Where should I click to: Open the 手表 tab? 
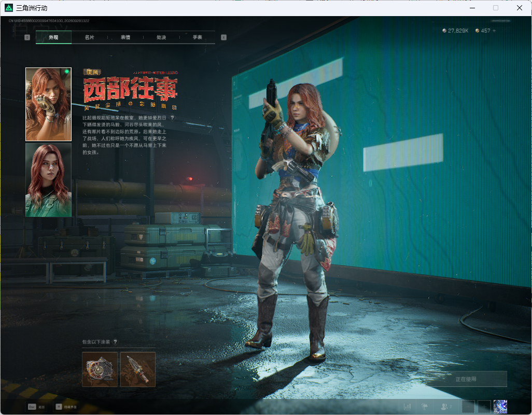198,37
